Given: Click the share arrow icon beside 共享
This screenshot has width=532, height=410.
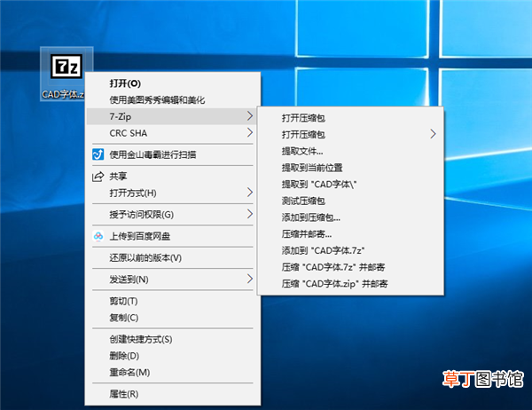Looking at the screenshot, I should [x=98, y=177].
